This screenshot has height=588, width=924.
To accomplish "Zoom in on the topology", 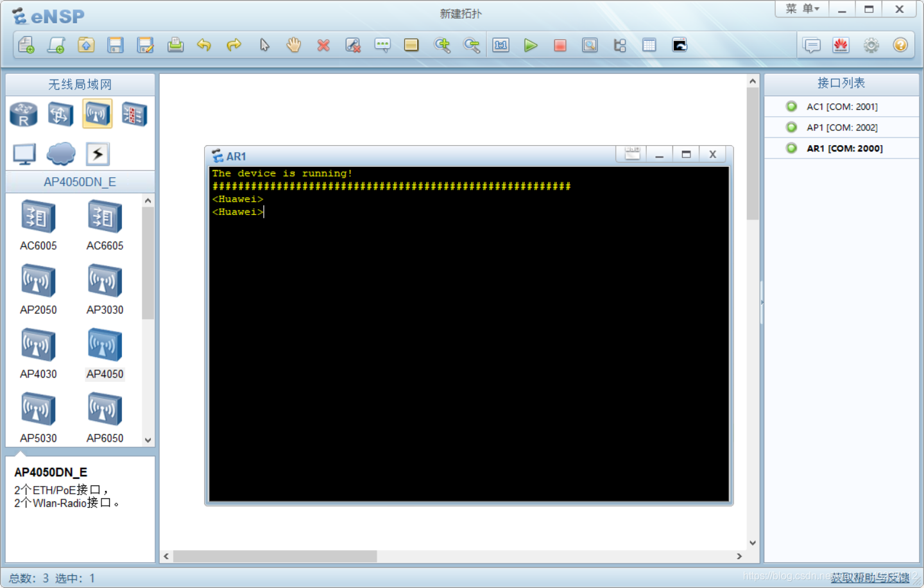I will click(442, 45).
